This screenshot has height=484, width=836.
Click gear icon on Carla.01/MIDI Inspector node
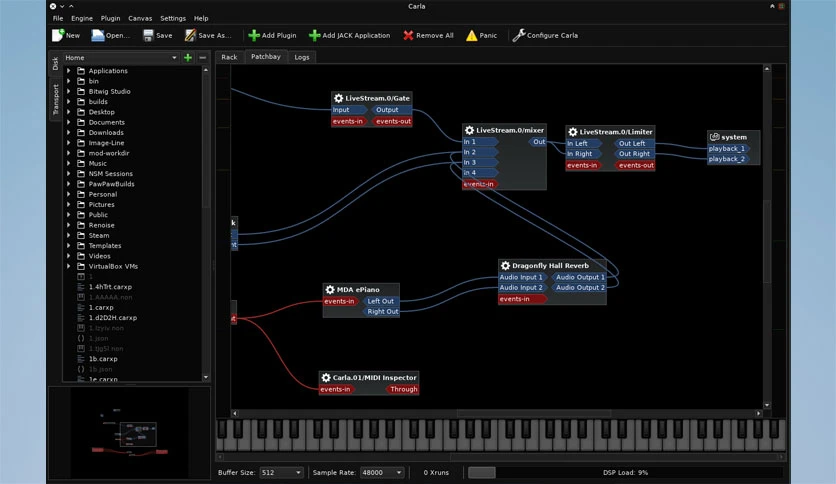[326, 377]
